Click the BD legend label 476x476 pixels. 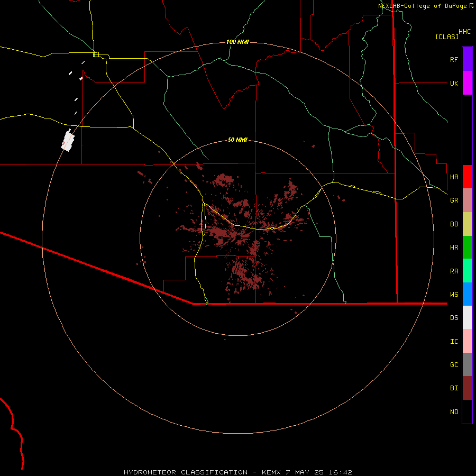coord(454,224)
